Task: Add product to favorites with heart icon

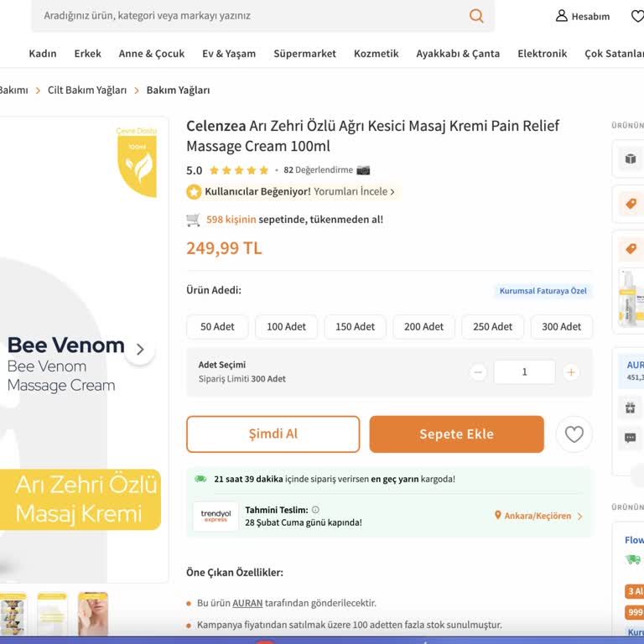Action: coord(574,434)
